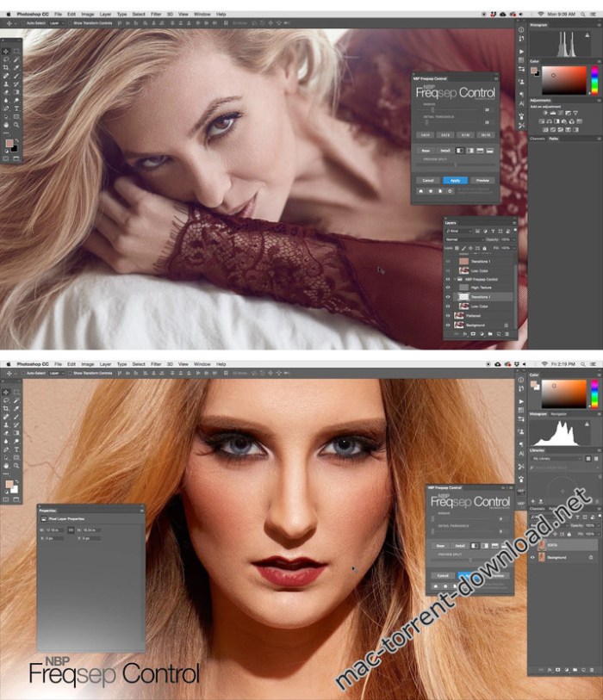Collapse the NBP Freqsep Control layer group

(x=455, y=279)
